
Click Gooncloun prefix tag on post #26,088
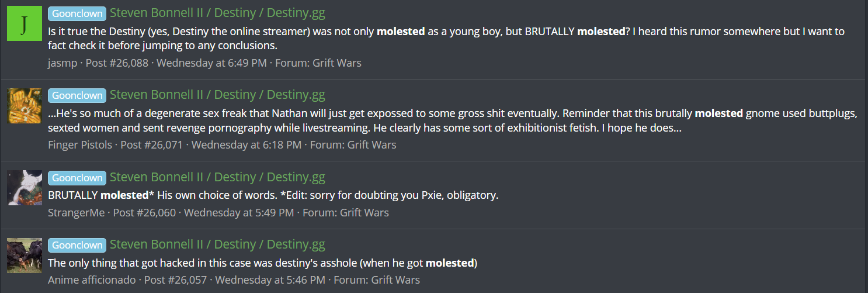pyautogui.click(x=77, y=13)
